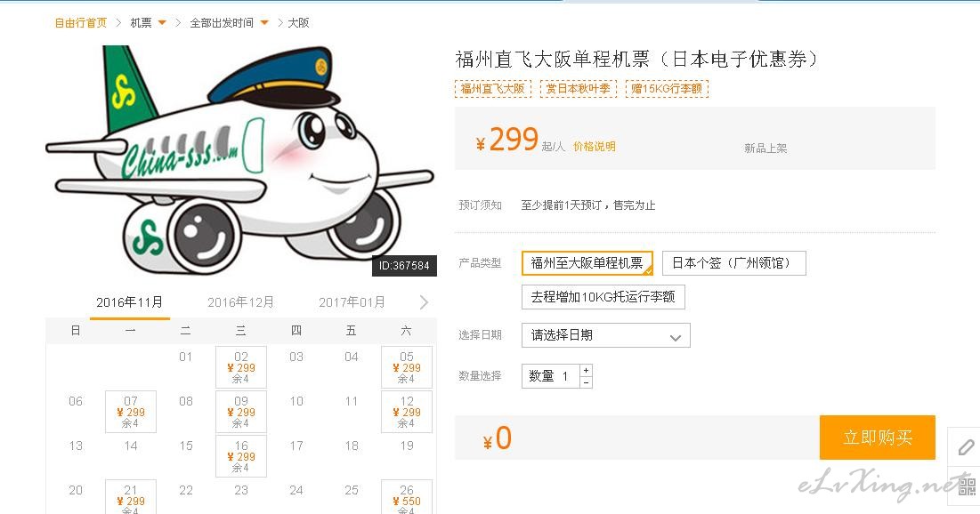
Task: Click the ¥0 total price text
Action: click(x=498, y=438)
